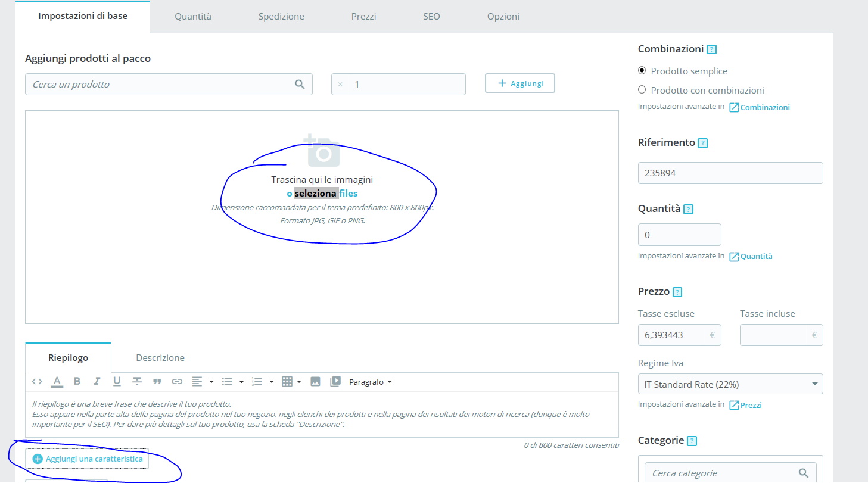This screenshot has width=868, height=483.
Task: Open Quantità advanced settings link
Action: (x=751, y=257)
